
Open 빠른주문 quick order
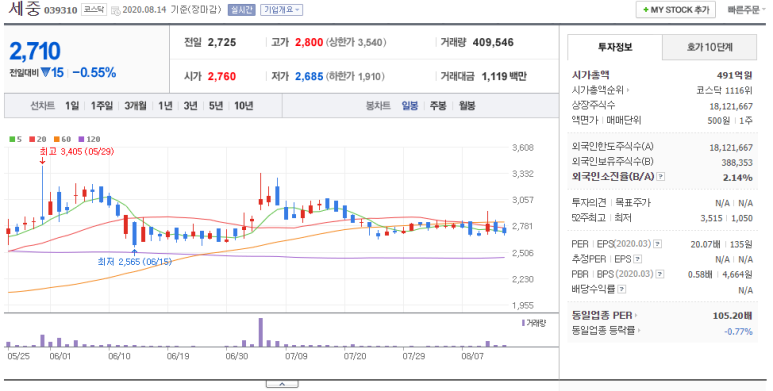747,9
